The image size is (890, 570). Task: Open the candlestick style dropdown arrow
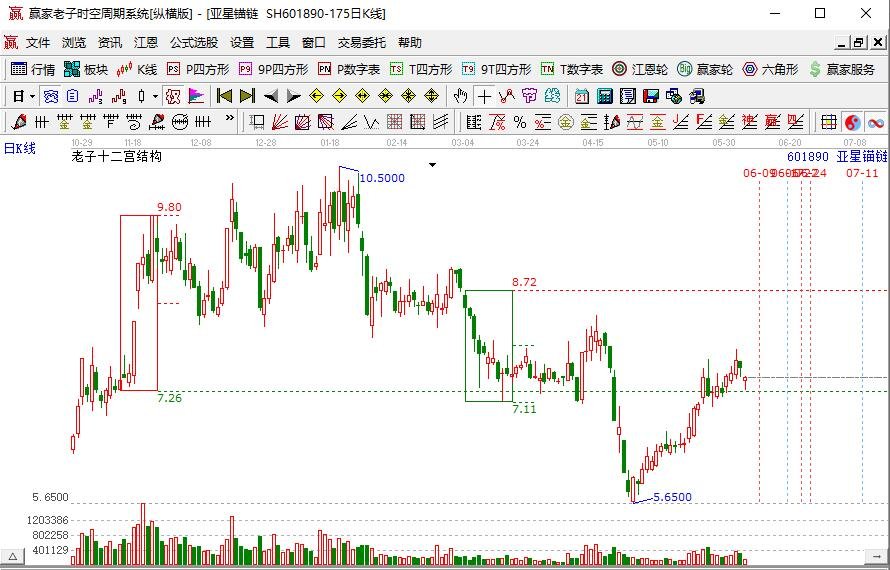tap(155, 97)
